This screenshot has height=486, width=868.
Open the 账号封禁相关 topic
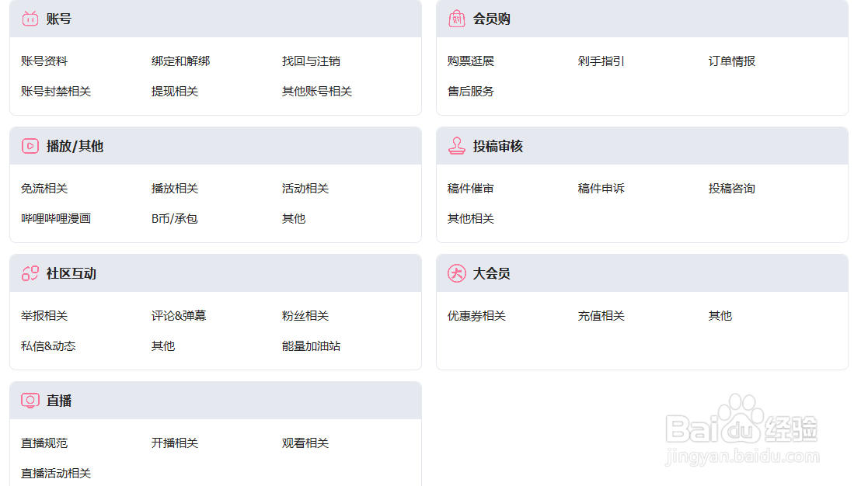click(x=56, y=92)
